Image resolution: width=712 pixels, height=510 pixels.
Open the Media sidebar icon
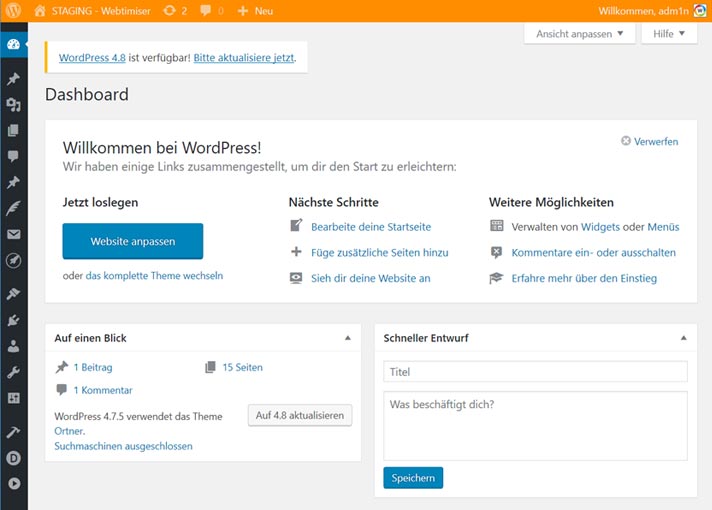pyautogui.click(x=14, y=105)
